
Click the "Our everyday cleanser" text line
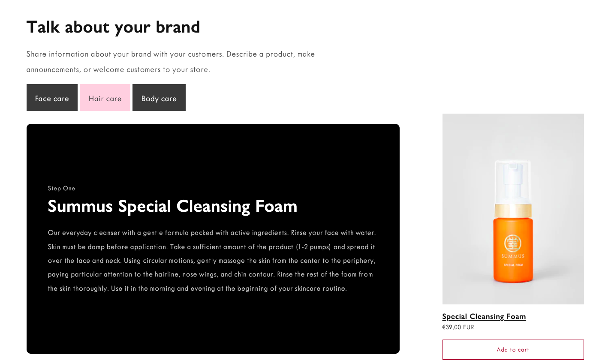(x=212, y=233)
